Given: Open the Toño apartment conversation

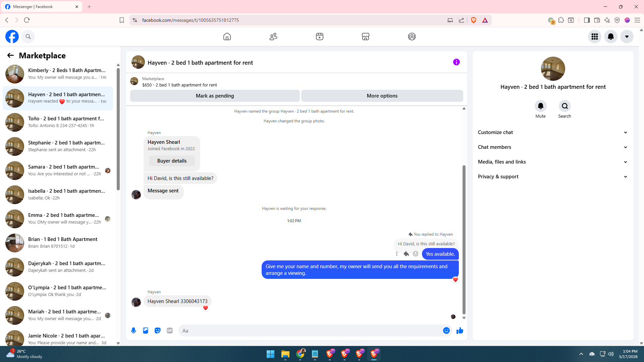Looking at the screenshot, I should pos(58,122).
